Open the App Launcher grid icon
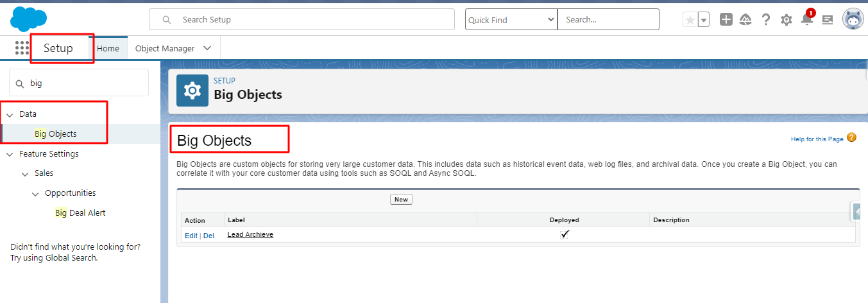The image size is (868, 303). point(22,48)
